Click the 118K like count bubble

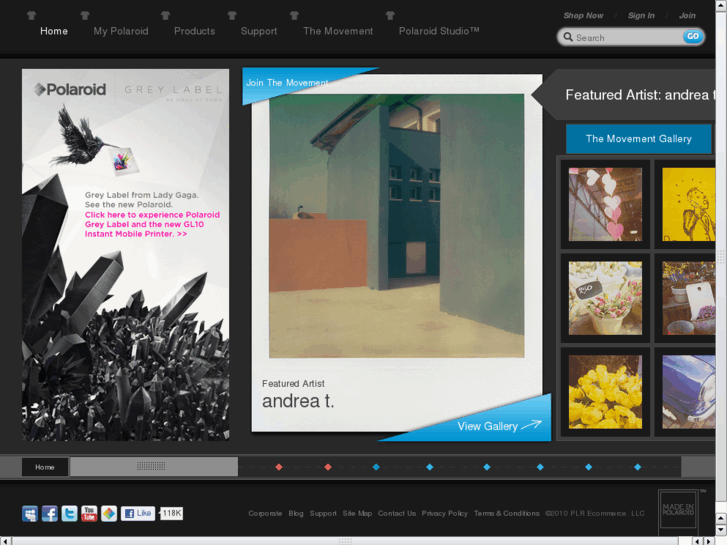tap(172, 513)
